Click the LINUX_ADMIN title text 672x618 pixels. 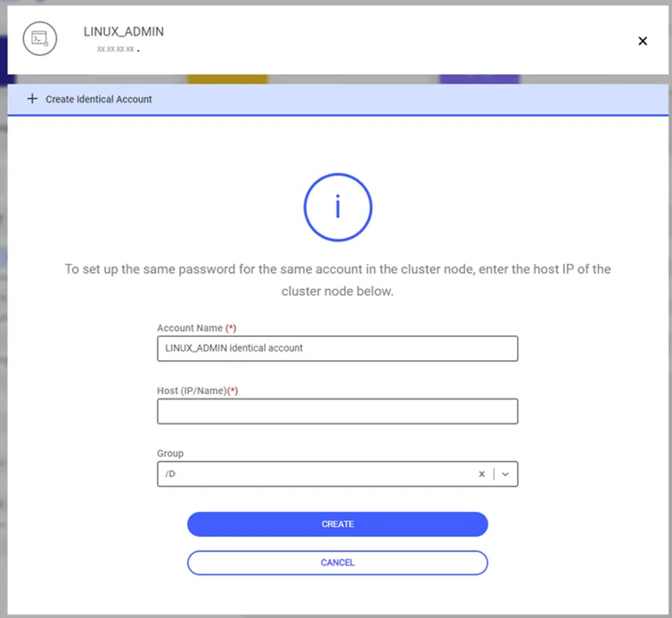point(123,31)
